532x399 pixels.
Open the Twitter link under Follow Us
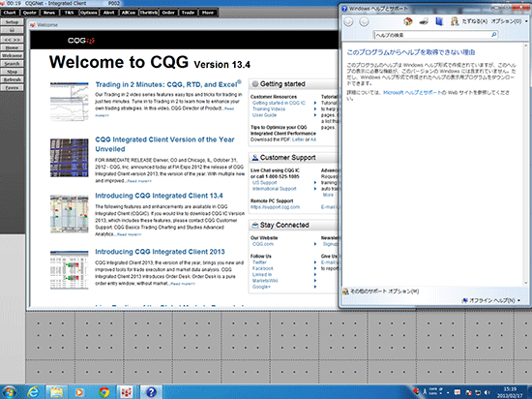tap(259, 262)
